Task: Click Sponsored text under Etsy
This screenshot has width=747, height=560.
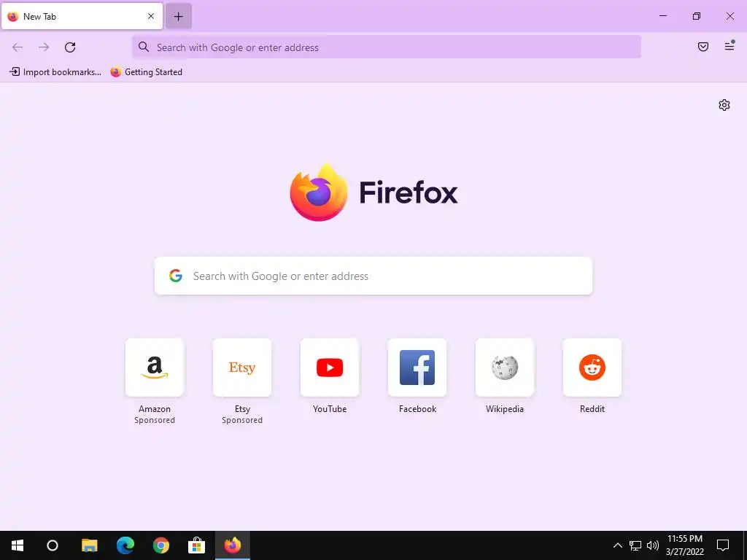Action: point(242,420)
